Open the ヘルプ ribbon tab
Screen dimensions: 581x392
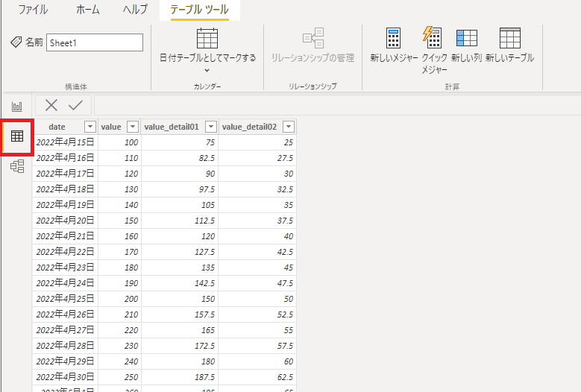135,10
